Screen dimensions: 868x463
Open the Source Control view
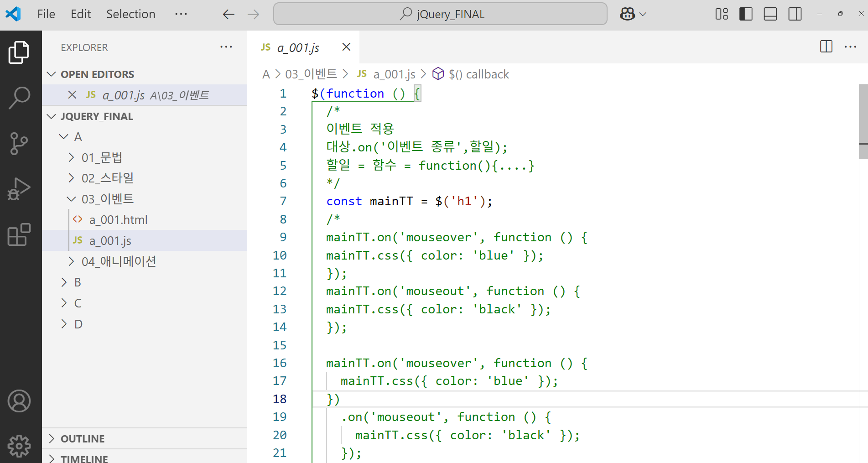(19, 143)
